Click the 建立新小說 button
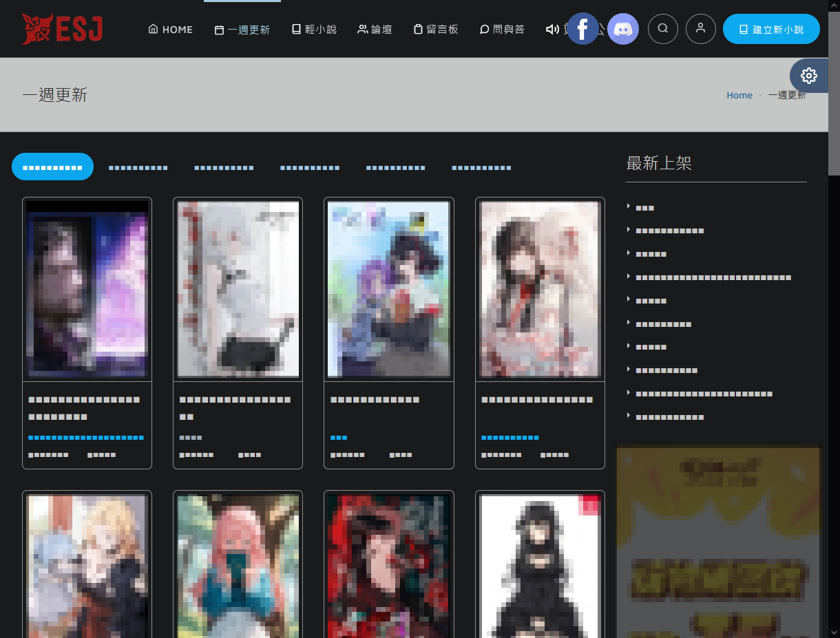The height and width of the screenshot is (638, 840). coord(771,30)
